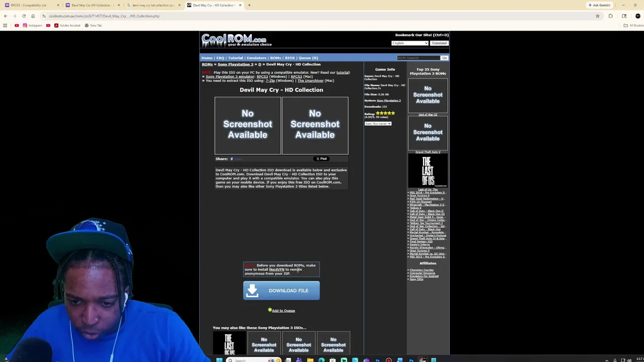
Task: Click the DOWNLOAD FILE button
Action: coord(281,291)
